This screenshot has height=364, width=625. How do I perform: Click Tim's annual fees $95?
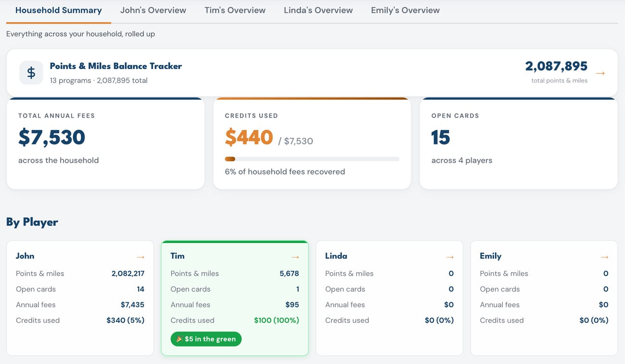(292, 305)
